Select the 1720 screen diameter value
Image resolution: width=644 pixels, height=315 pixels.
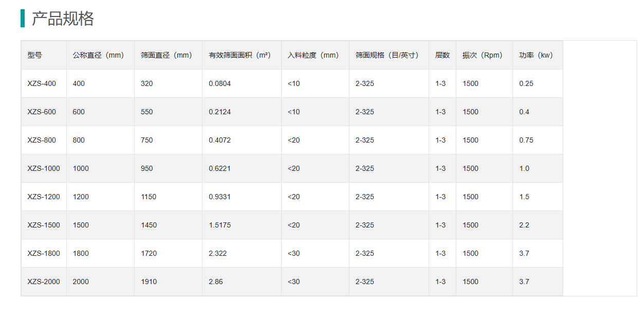(149, 253)
